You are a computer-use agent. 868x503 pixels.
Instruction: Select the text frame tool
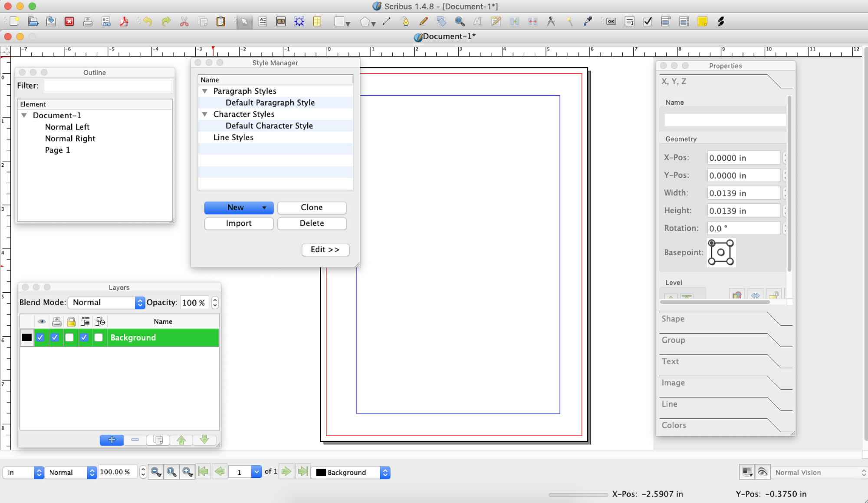[x=262, y=22]
